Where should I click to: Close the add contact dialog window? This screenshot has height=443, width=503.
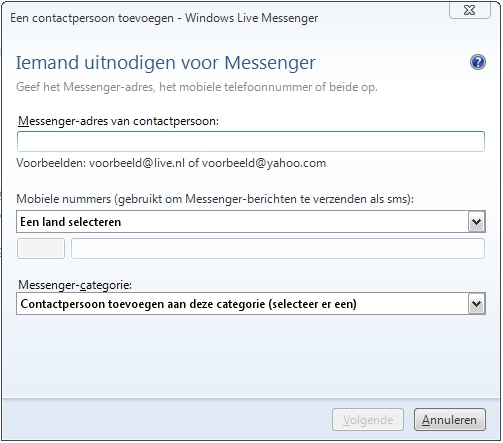470,10
